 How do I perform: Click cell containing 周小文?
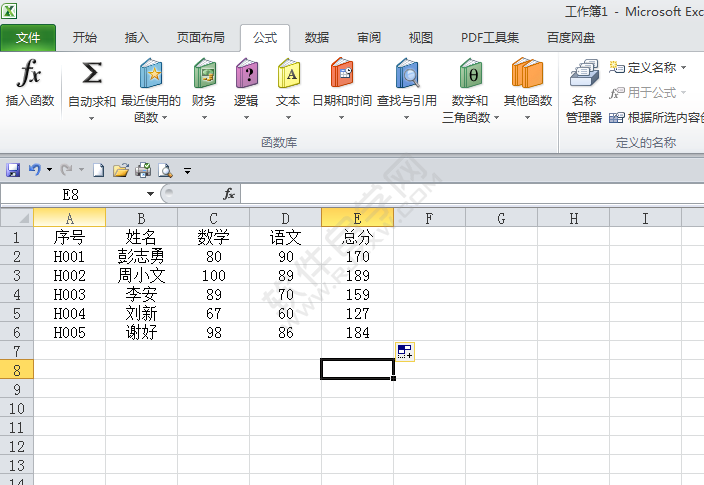click(141, 275)
